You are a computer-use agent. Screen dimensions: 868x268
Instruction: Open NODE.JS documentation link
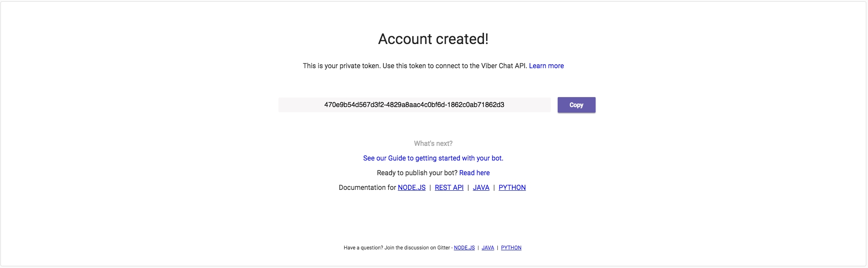click(x=412, y=188)
